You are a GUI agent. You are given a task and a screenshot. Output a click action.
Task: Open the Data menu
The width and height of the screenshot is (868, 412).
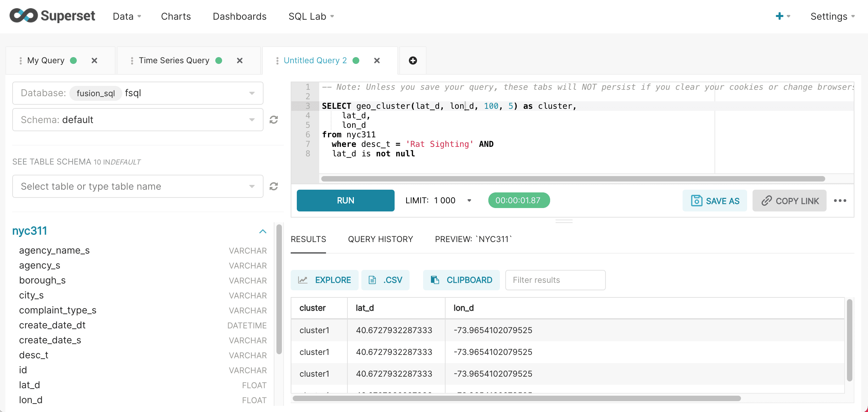click(x=127, y=16)
